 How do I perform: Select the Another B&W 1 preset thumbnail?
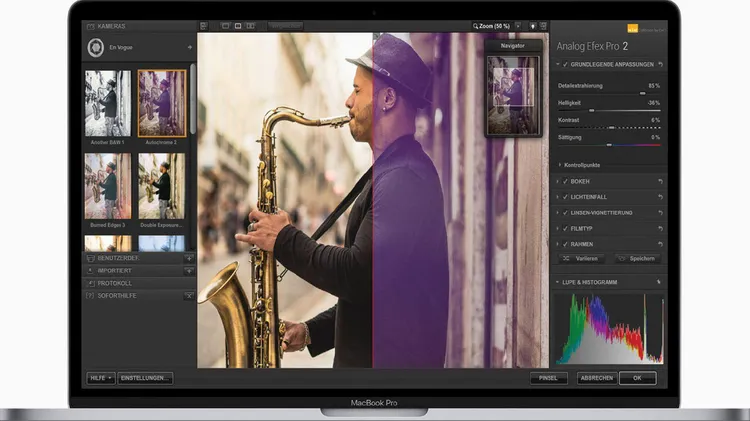[108, 103]
